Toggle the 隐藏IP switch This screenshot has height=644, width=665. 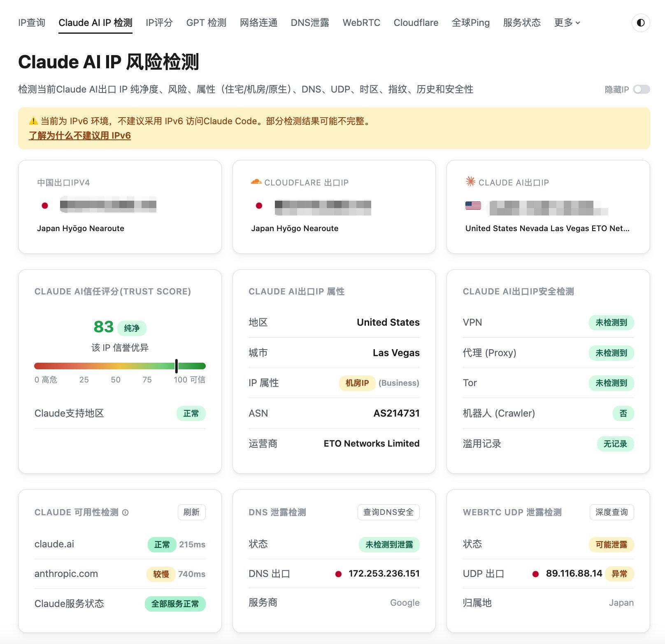[x=641, y=89]
